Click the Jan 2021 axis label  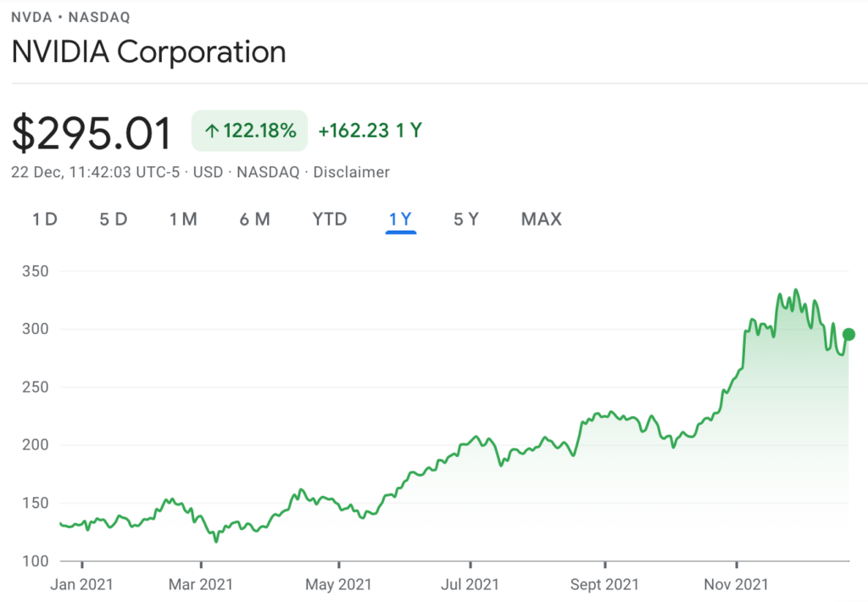pos(81,584)
